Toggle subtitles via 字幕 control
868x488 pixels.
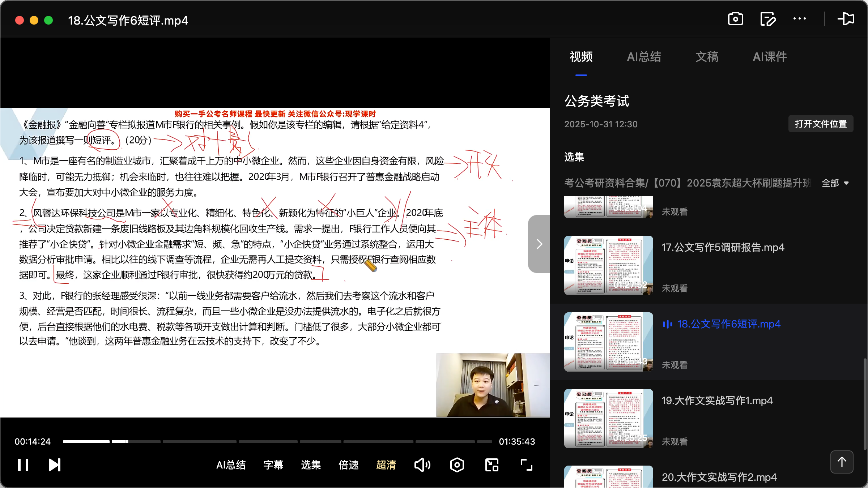tap(273, 465)
